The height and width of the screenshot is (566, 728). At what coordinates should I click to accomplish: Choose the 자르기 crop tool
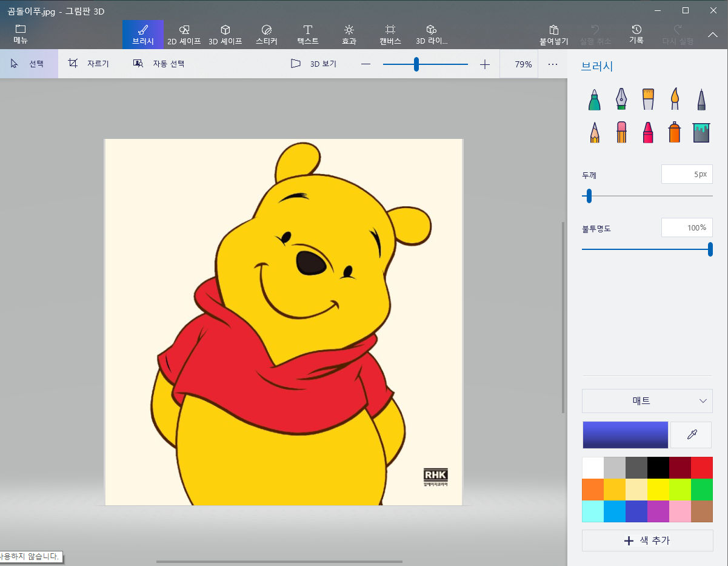88,64
